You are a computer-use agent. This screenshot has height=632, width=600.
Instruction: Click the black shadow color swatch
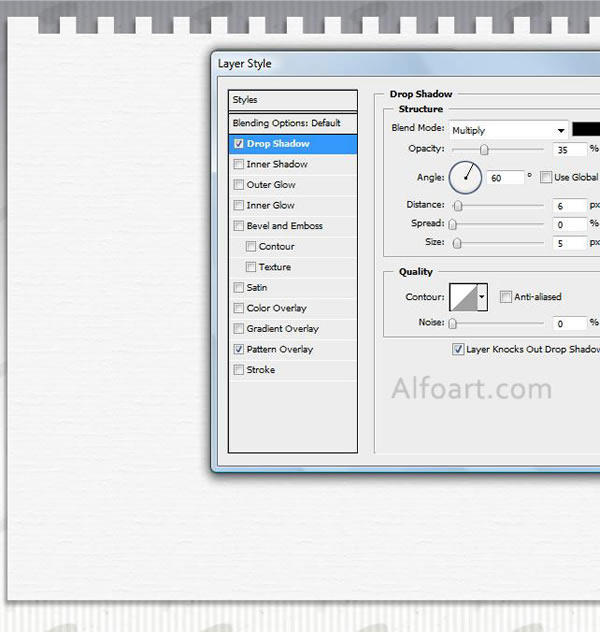click(x=586, y=130)
